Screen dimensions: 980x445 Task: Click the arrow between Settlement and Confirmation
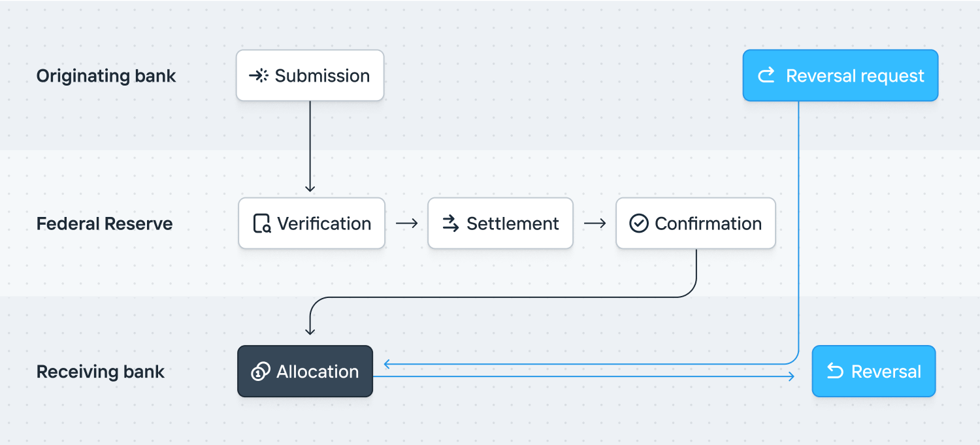tap(595, 223)
